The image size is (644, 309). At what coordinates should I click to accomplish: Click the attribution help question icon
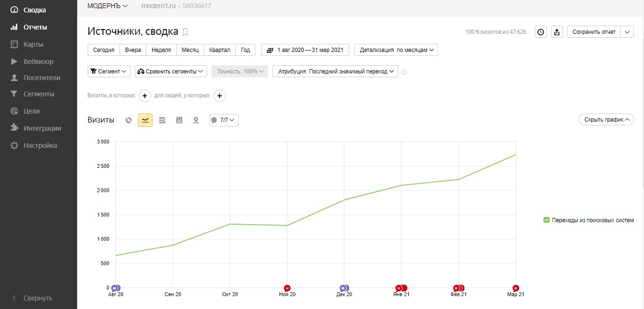pos(404,72)
